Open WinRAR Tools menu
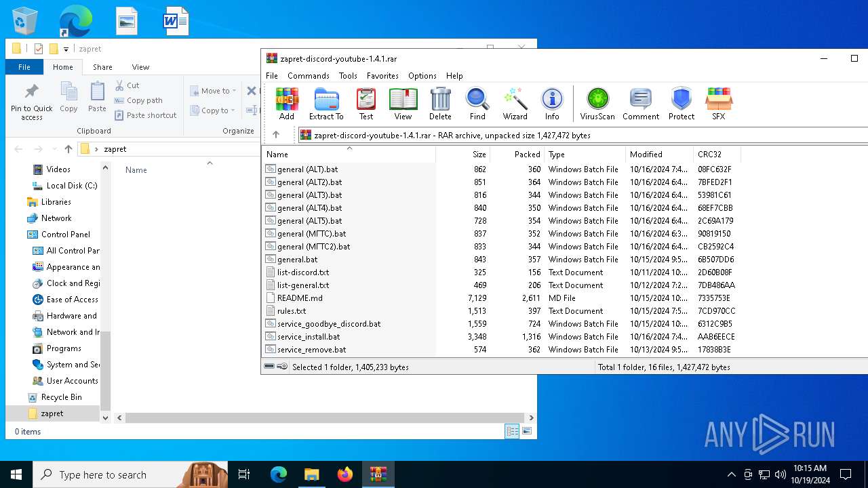The height and width of the screenshot is (488, 868). point(348,76)
